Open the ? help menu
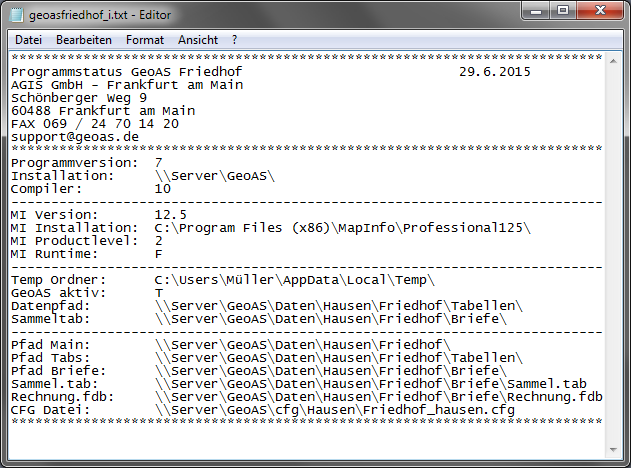This screenshot has width=631, height=468. pyautogui.click(x=235, y=40)
